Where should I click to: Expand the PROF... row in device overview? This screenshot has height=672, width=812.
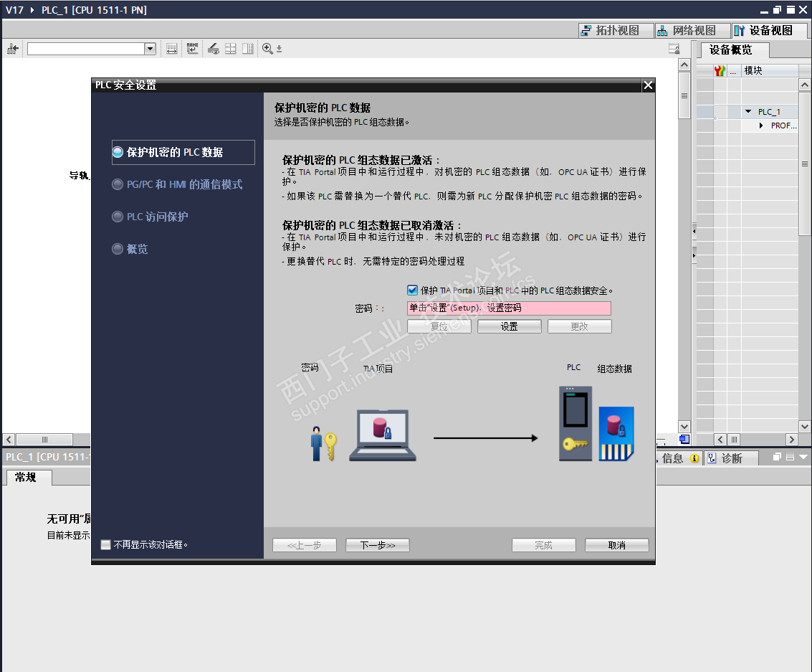click(x=760, y=126)
